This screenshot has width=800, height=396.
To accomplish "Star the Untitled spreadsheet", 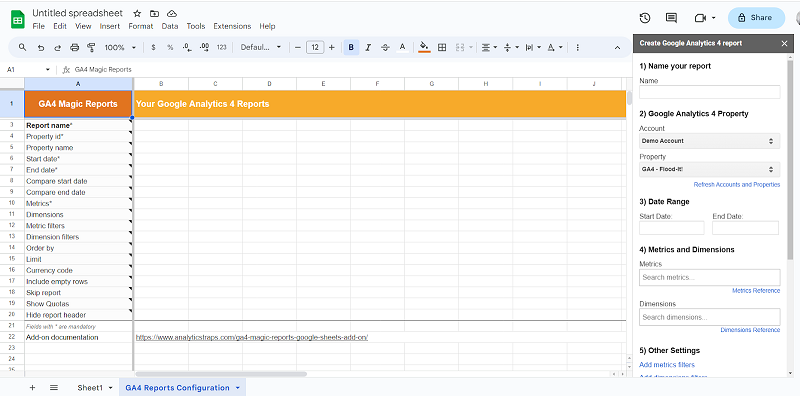I will pyautogui.click(x=137, y=14).
